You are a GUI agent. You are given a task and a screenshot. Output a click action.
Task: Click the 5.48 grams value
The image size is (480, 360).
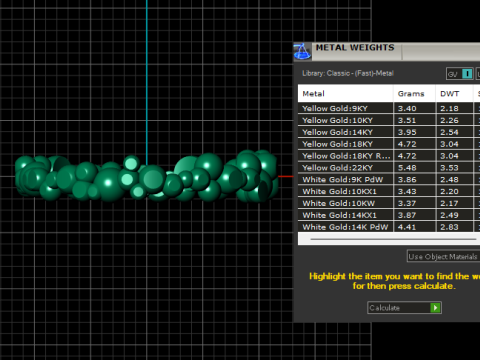click(x=407, y=168)
